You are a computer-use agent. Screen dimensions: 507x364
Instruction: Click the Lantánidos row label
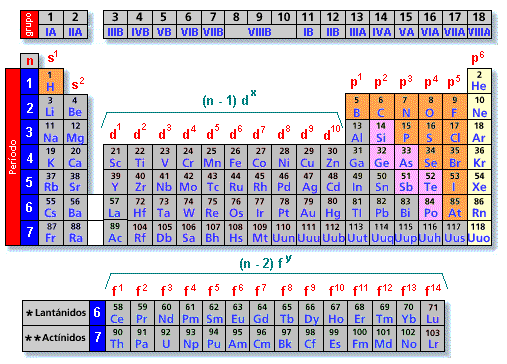(x=56, y=313)
